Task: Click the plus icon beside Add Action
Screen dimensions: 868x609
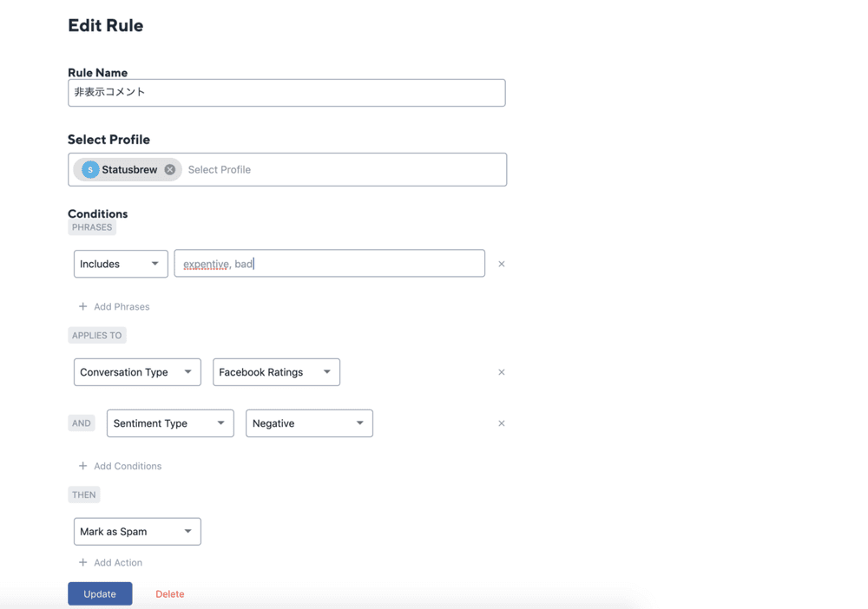Action: coord(83,562)
